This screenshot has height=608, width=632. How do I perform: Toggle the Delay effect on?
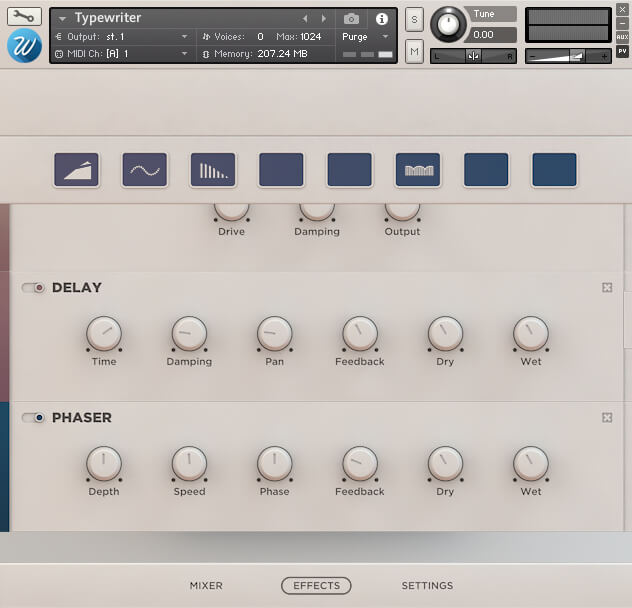[34, 288]
